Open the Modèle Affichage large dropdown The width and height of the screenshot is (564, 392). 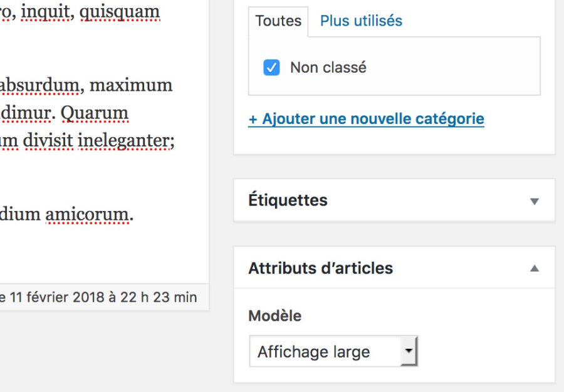click(x=333, y=352)
